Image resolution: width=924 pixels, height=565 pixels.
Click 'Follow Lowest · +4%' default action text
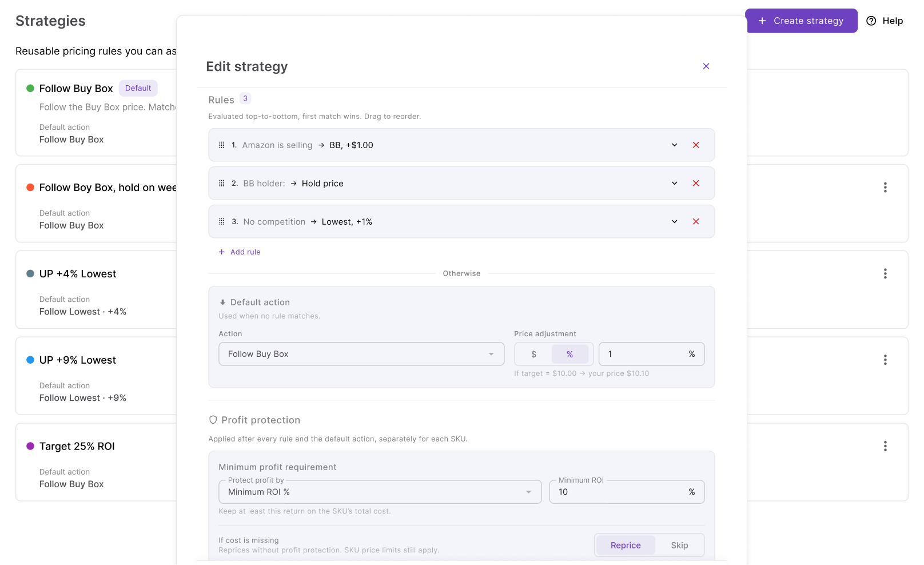point(83,312)
